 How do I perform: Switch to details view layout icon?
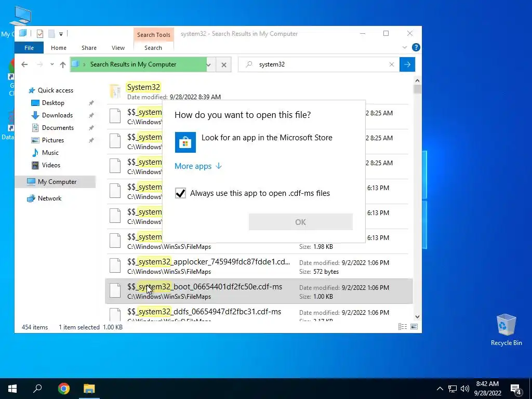coord(403,327)
